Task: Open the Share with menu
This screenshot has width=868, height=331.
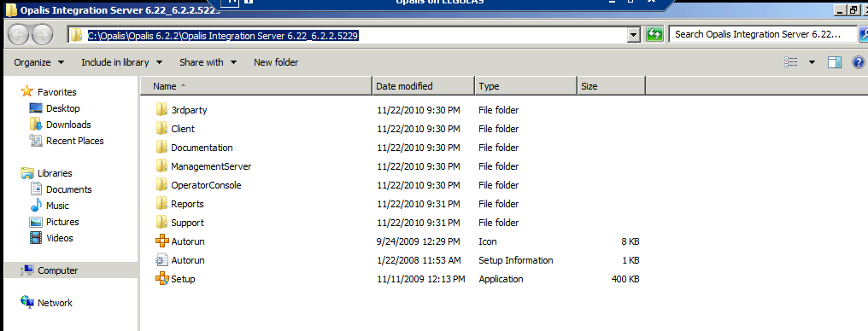Action: [208, 62]
